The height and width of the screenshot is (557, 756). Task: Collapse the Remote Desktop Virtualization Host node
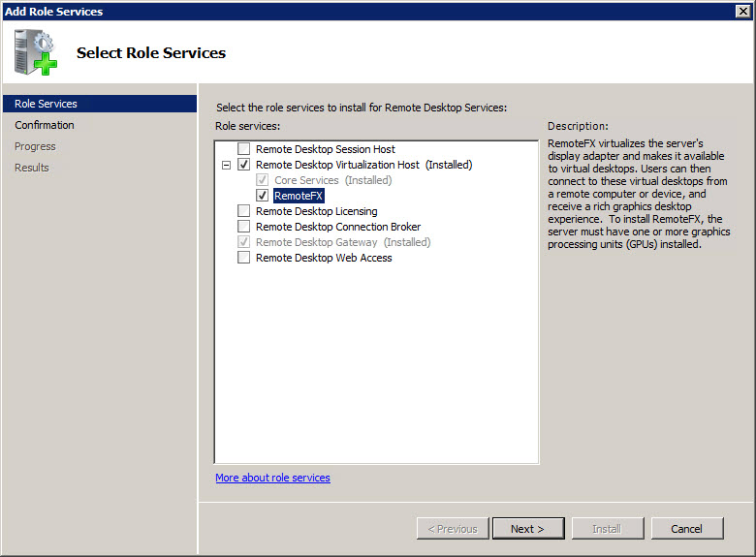[226, 166]
